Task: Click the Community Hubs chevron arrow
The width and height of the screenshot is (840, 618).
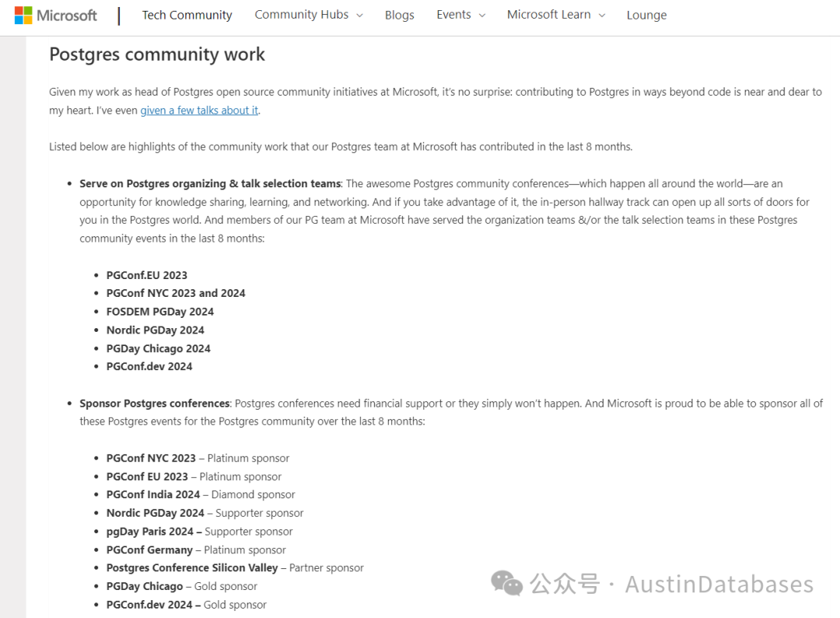Action: [x=359, y=16]
